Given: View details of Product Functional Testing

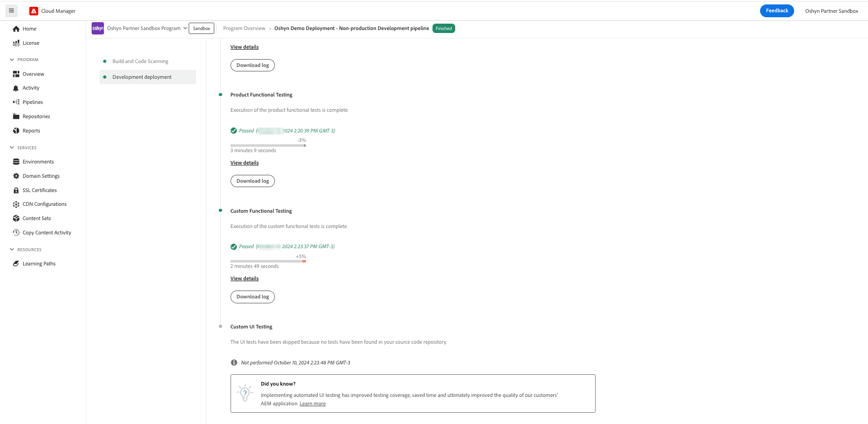Looking at the screenshot, I should 244,163.
